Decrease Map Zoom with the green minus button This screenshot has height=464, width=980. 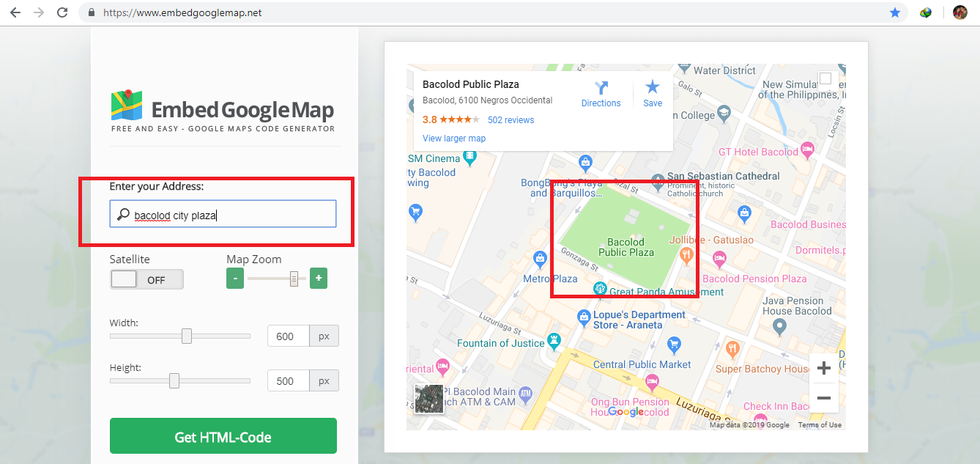(235, 278)
